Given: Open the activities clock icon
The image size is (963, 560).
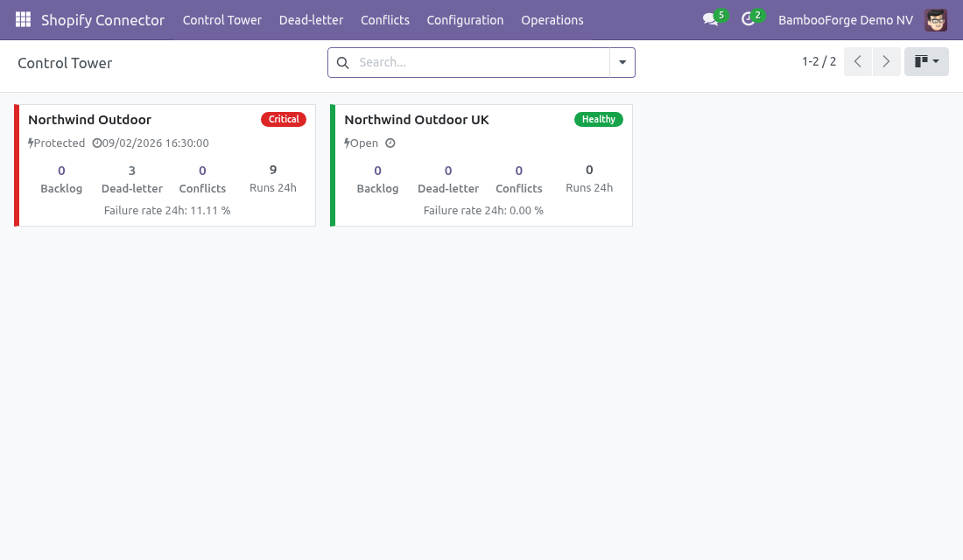Looking at the screenshot, I should coord(748,19).
